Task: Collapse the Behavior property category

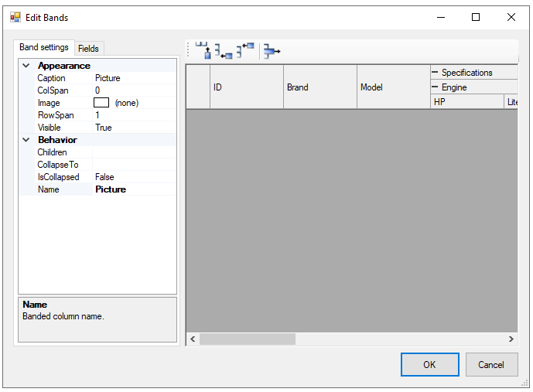Action: (26, 141)
